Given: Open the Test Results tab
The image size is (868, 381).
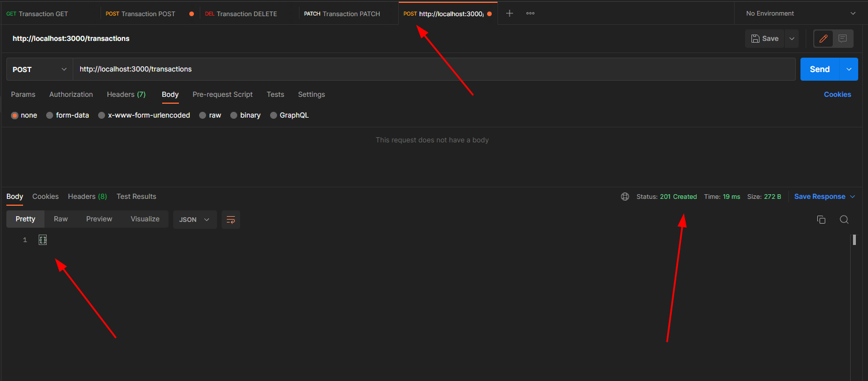Looking at the screenshot, I should [x=136, y=197].
